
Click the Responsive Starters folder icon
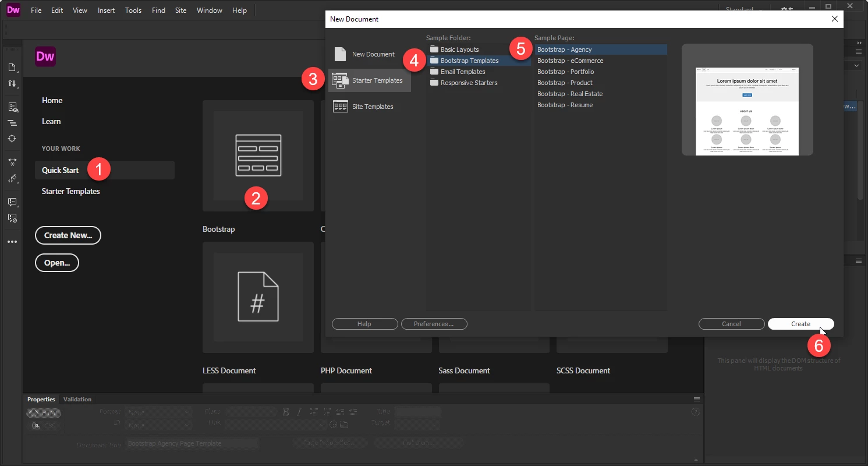(434, 83)
